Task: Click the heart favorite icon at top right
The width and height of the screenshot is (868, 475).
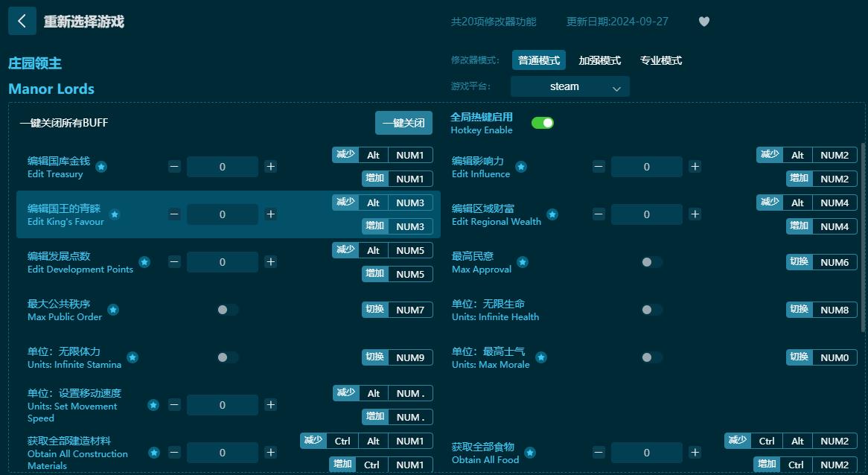Action: click(703, 22)
